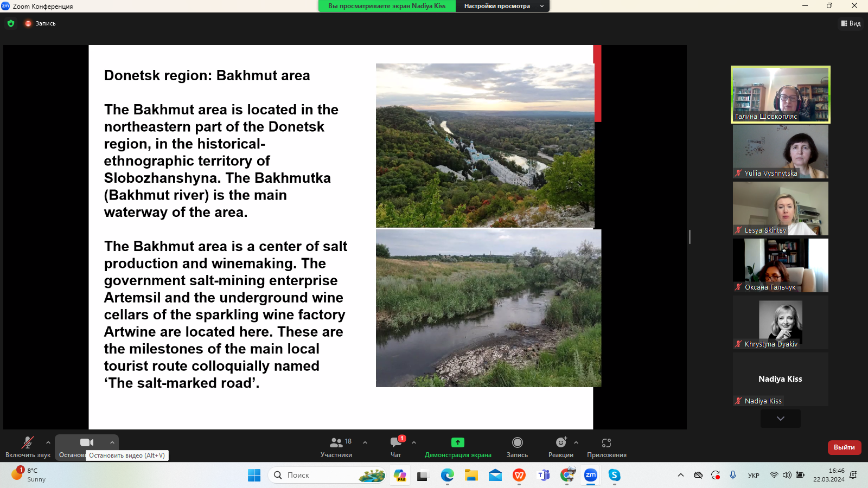The image size is (868, 488).
Task: Open the Reactions smiley icon
Action: pos(560,443)
